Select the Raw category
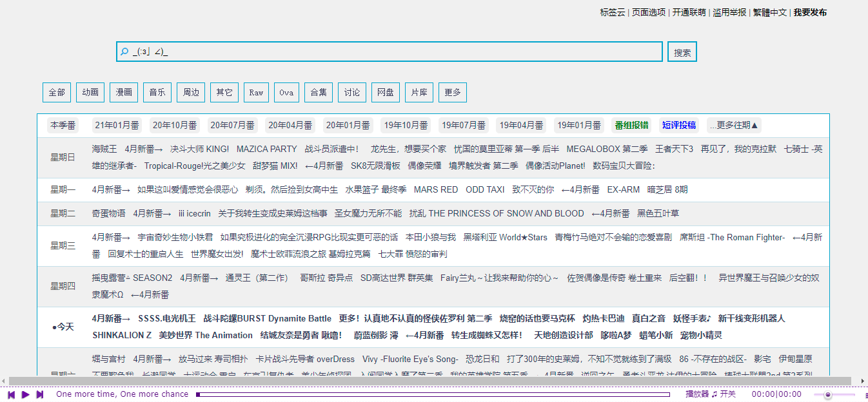The image size is (868, 402). (x=256, y=92)
